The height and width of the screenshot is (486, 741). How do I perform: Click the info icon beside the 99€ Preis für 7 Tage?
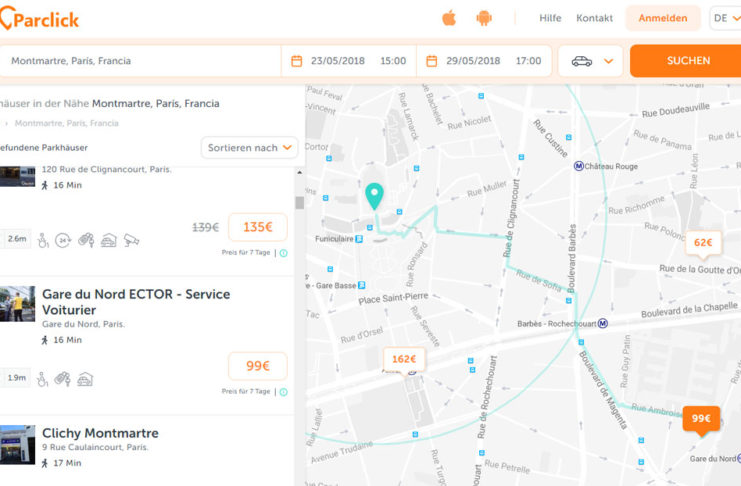coord(284,392)
